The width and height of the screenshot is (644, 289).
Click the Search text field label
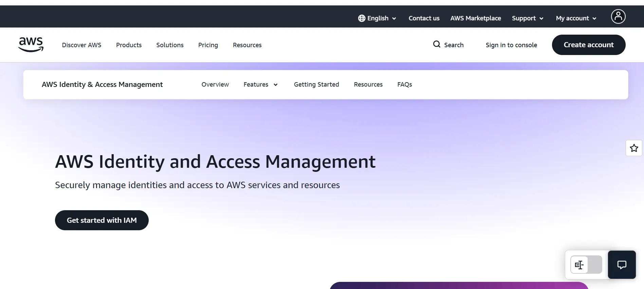click(x=454, y=45)
